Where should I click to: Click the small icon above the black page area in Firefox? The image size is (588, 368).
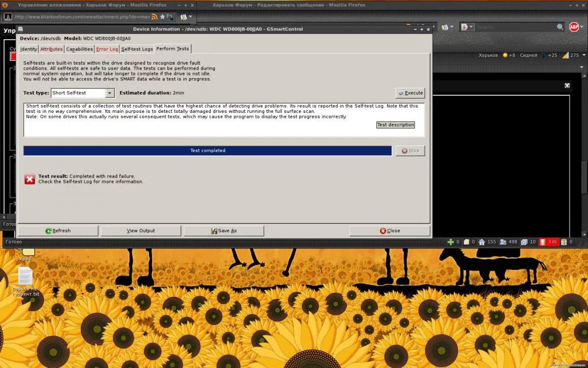(567, 85)
